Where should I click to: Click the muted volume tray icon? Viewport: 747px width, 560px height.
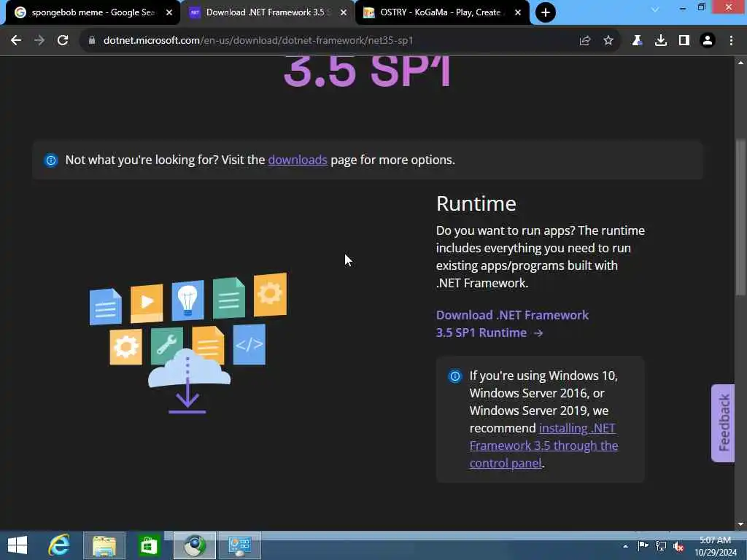tap(679, 546)
